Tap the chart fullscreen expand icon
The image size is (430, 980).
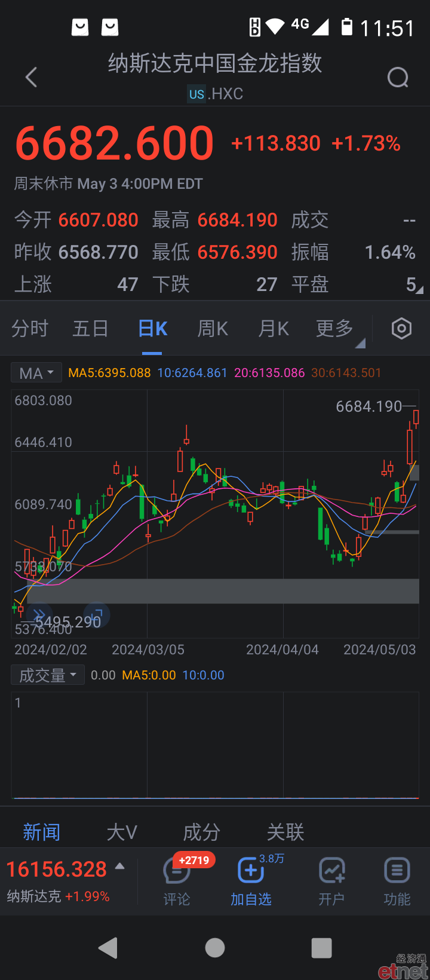click(x=98, y=615)
